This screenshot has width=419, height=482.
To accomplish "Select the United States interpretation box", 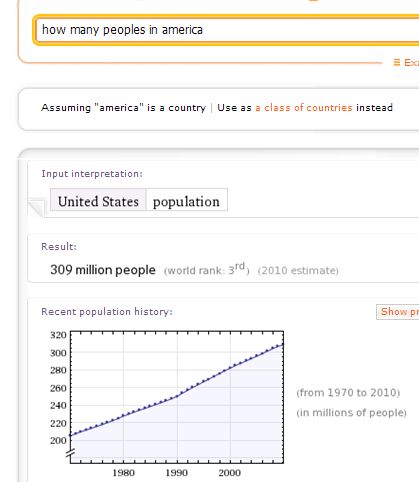I will 98,201.
